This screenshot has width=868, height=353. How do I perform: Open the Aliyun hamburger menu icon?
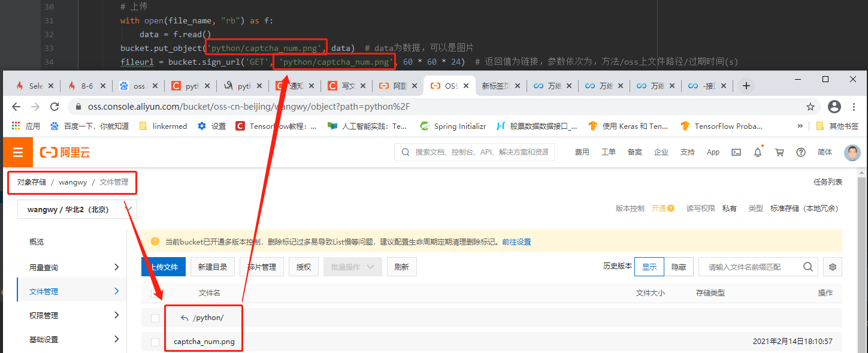coord(18,153)
